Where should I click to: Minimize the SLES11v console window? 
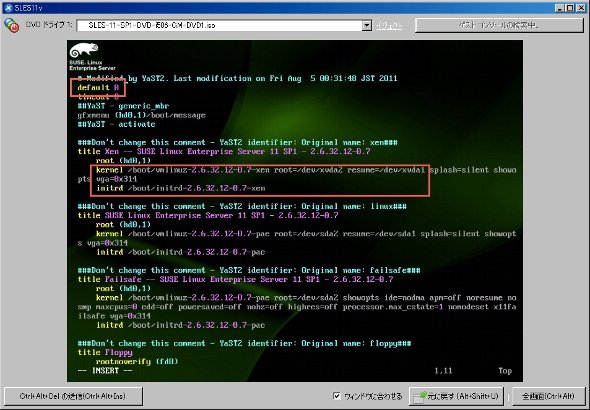560,8
